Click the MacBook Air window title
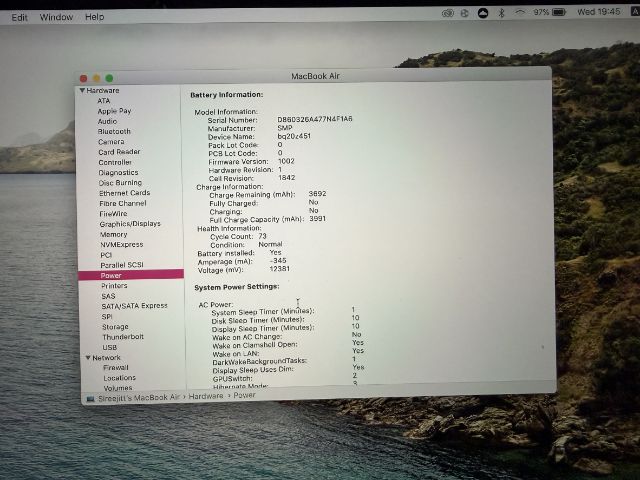 coord(315,76)
